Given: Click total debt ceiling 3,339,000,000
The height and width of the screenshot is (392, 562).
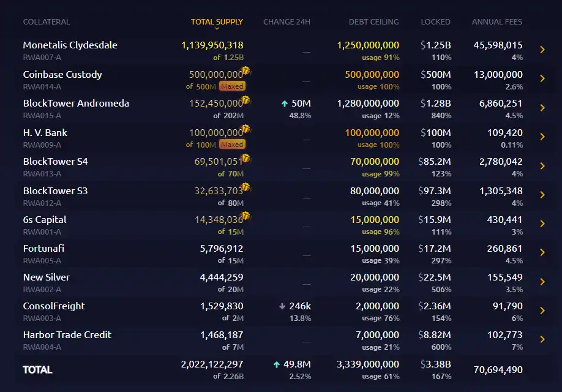Looking at the screenshot, I should click(x=368, y=364).
